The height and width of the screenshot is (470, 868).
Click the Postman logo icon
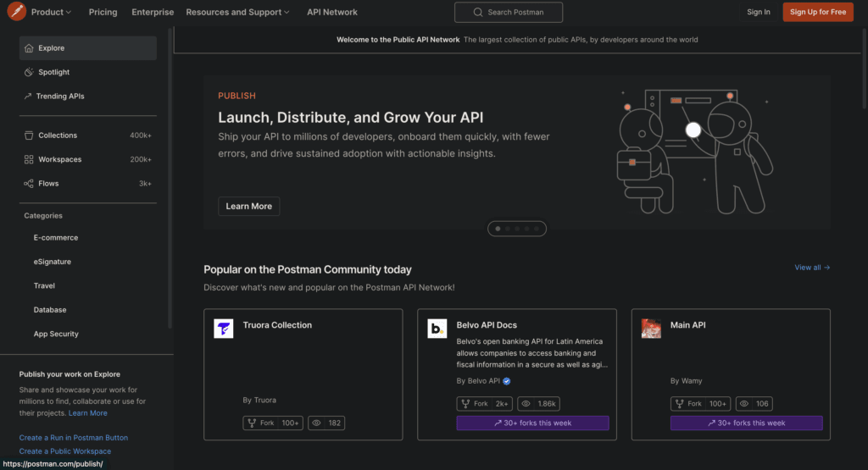coord(17,12)
